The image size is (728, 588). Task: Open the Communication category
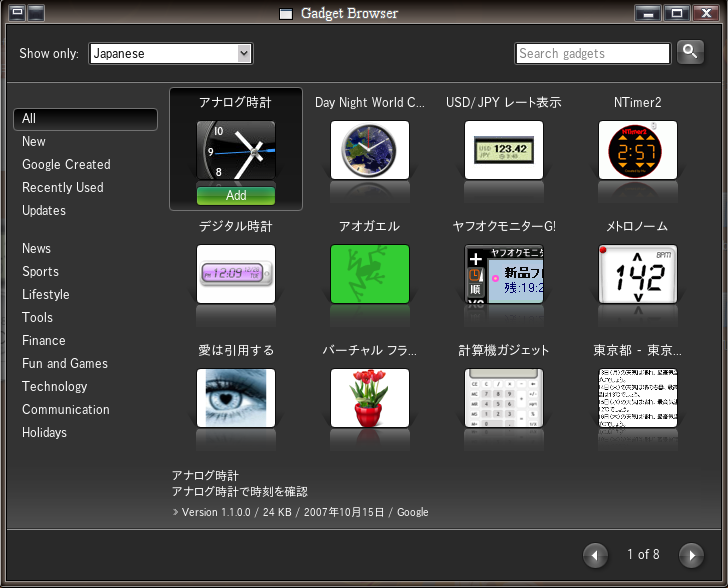pos(65,410)
